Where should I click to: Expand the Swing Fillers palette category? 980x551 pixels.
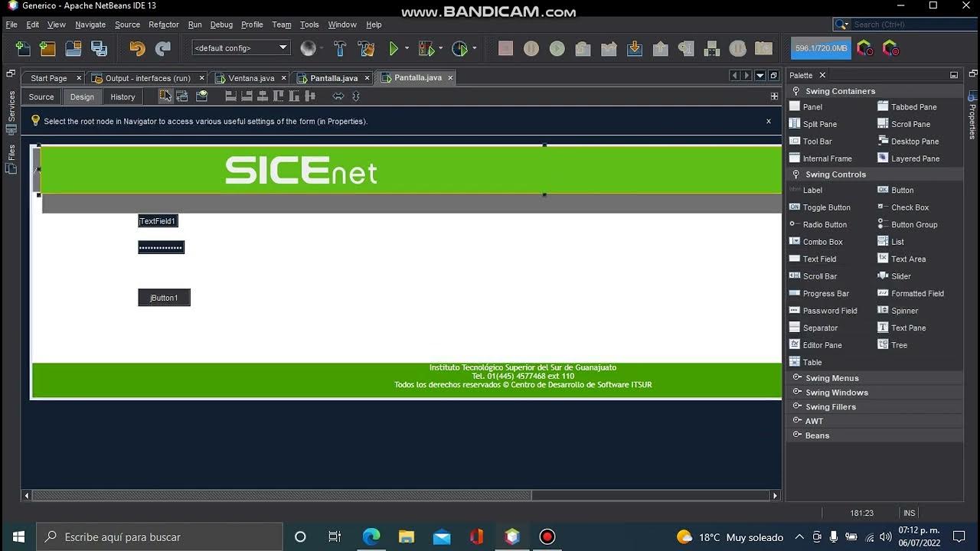pos(797,407)
